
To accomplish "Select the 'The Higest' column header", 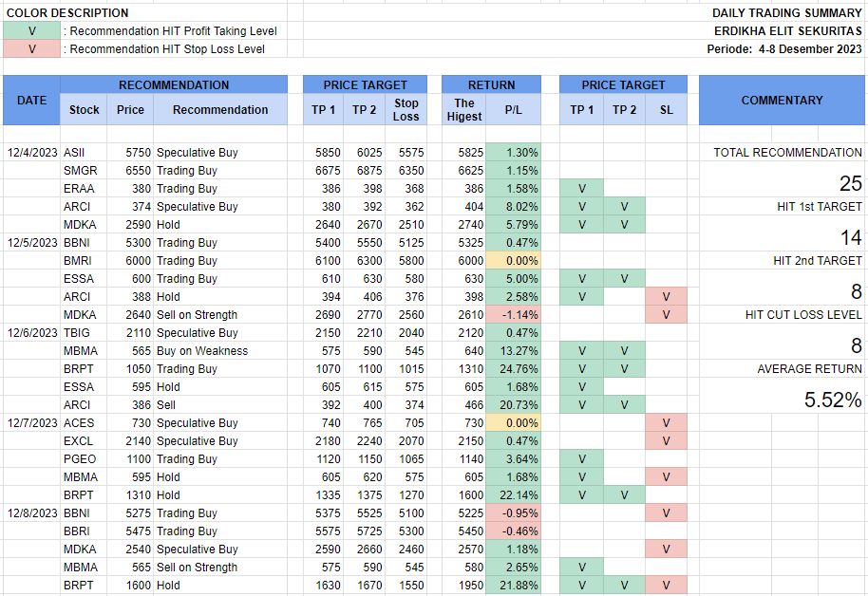I will pyautogui.click(x=464, y=110).
